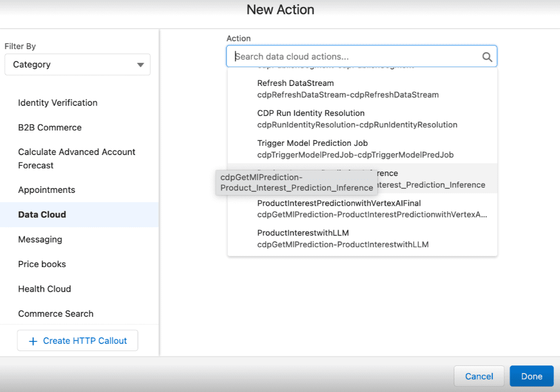Open the Price books category
Image resolution: width=560 pixels, height=392 pixels.
click(x=42, y=264)
